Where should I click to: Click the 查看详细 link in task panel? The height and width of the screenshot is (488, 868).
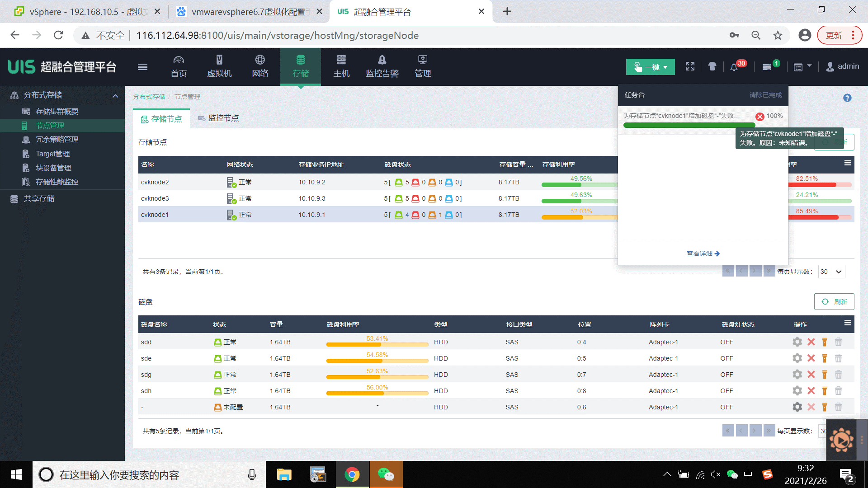(x=703, y=253)
